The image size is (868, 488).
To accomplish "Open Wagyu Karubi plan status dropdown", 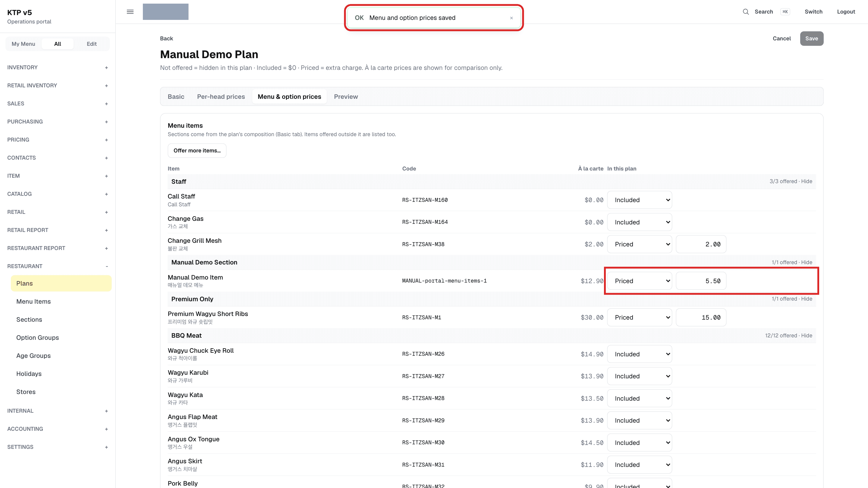I will point(639,376).
